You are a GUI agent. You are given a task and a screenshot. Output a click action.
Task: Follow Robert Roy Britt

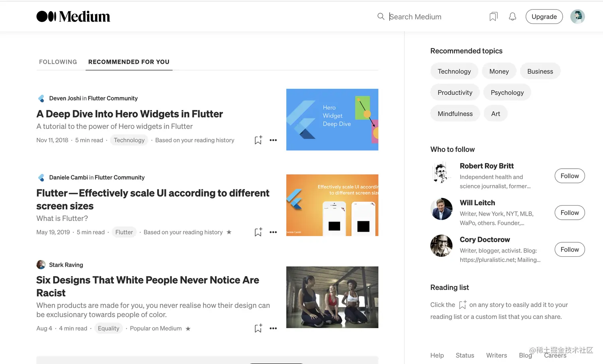[569, 176]
